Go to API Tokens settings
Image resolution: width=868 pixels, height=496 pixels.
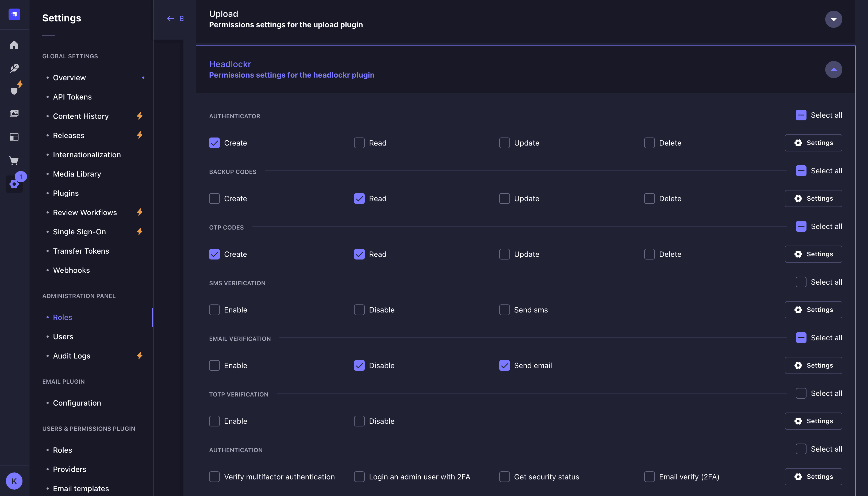(72, 97)
